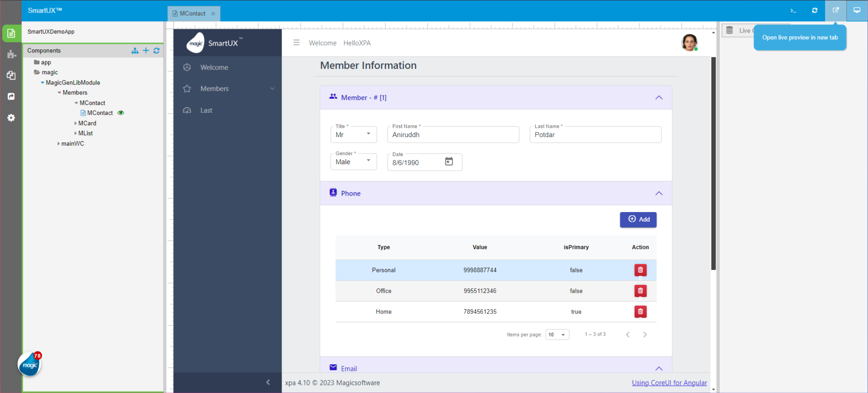Open the Using CoreUI for Angular link
Viewport: 868px width, 393px height.
tap(669, 383)
